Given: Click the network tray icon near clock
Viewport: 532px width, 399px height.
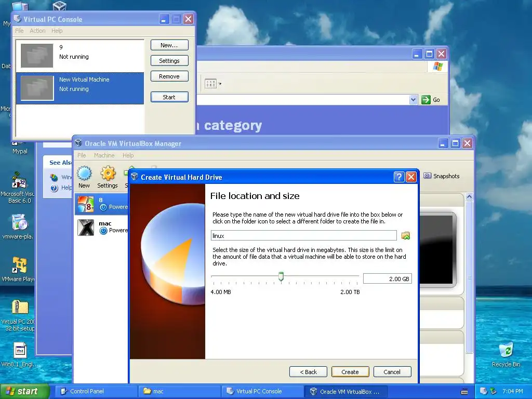Looking at the screenshot, I should (x=484, y=391).
